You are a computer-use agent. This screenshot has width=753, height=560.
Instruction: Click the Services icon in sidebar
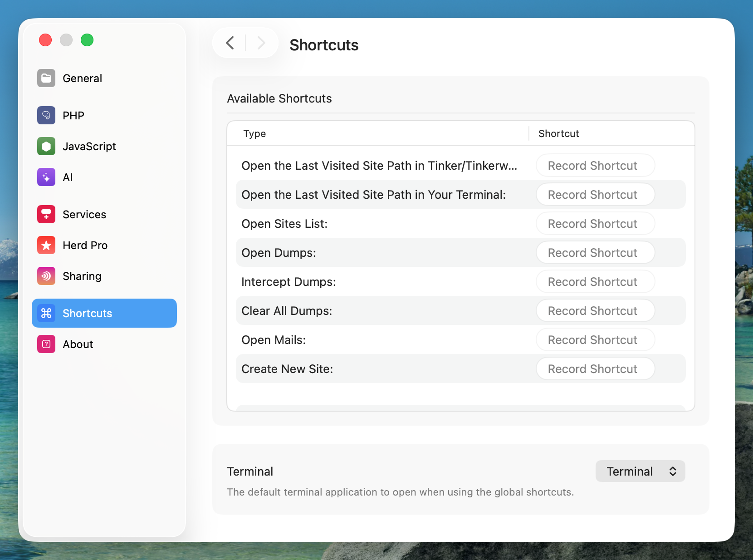pos(46,214)
